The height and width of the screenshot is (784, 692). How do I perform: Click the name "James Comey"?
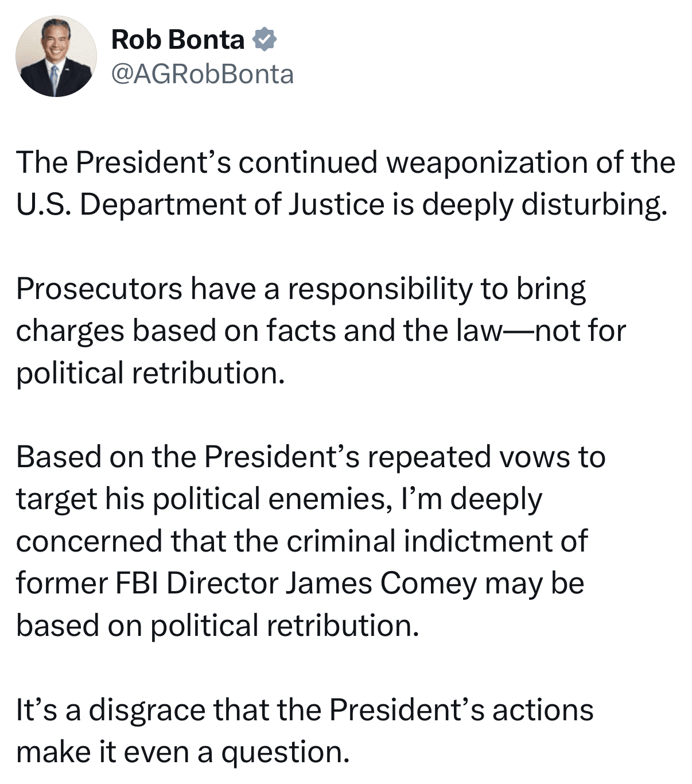381,583
